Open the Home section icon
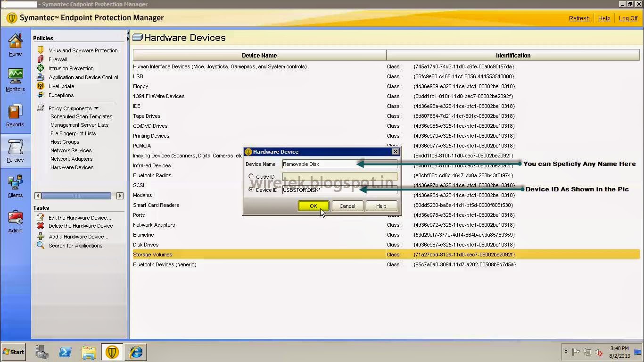The image size is (644, 362). coord(15,41)
